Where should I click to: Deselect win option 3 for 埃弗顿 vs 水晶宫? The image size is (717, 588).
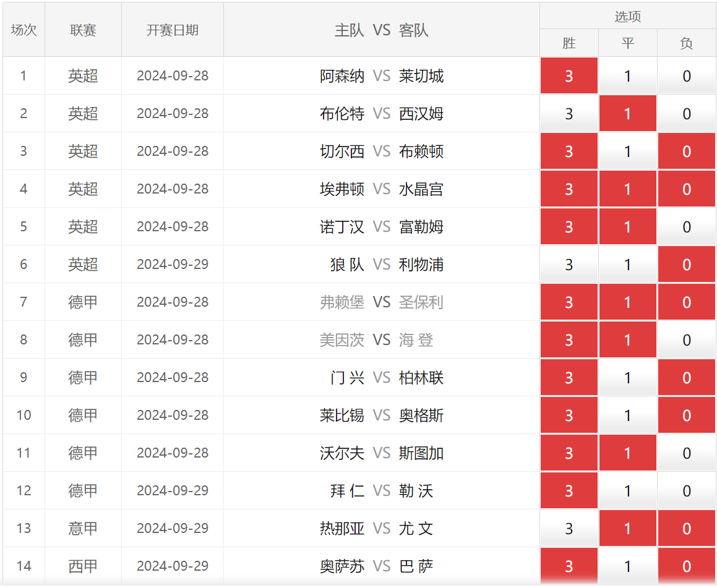pos(569,189)
